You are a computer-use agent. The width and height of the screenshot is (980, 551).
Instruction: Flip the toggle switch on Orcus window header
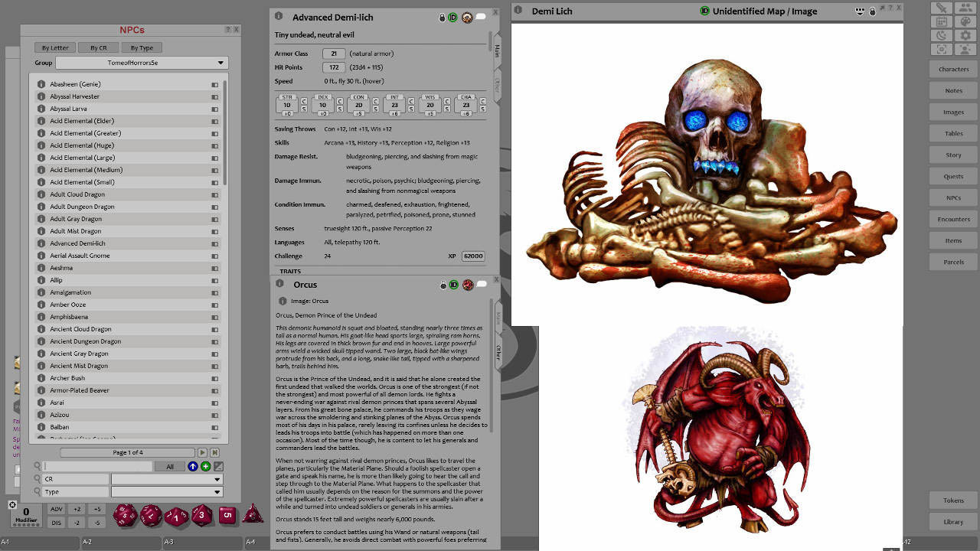[480, 284]
